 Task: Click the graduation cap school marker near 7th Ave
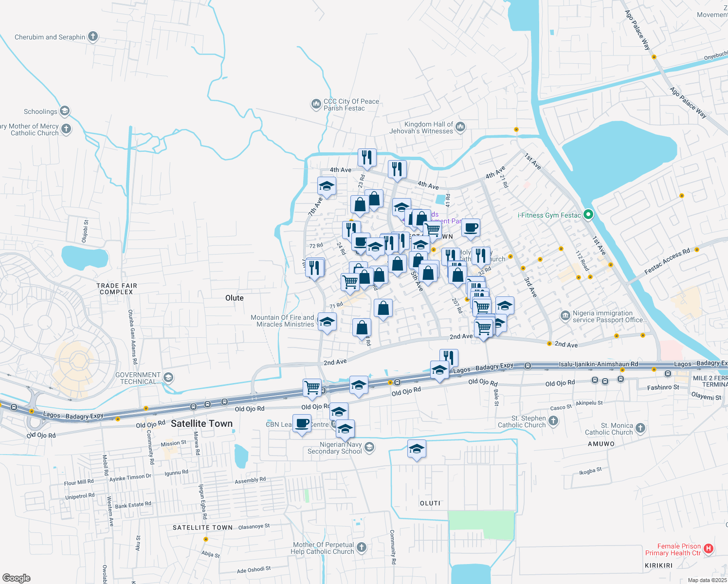coord(327,186)
